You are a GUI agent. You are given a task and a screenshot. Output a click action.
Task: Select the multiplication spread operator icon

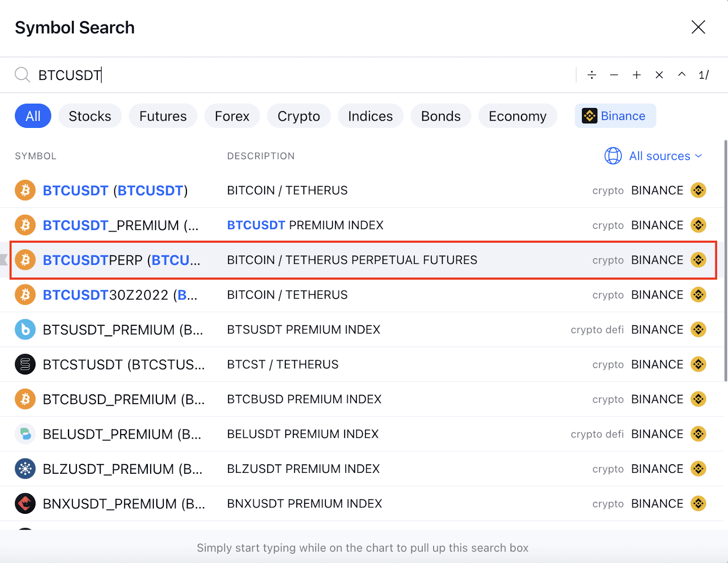pos(659,75)
